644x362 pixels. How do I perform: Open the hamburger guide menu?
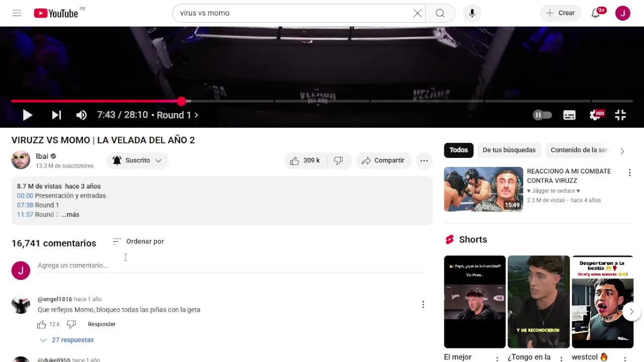point(17,13)
